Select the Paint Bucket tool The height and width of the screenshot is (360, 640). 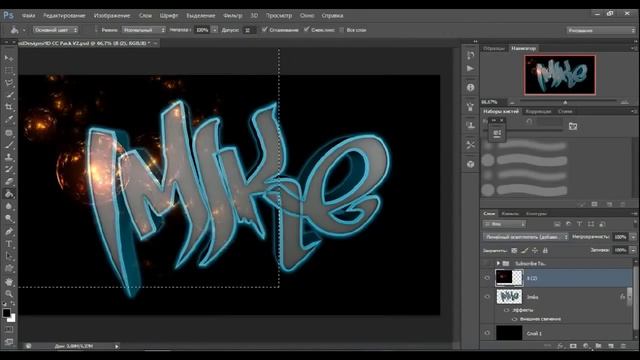tap(9, 194)
